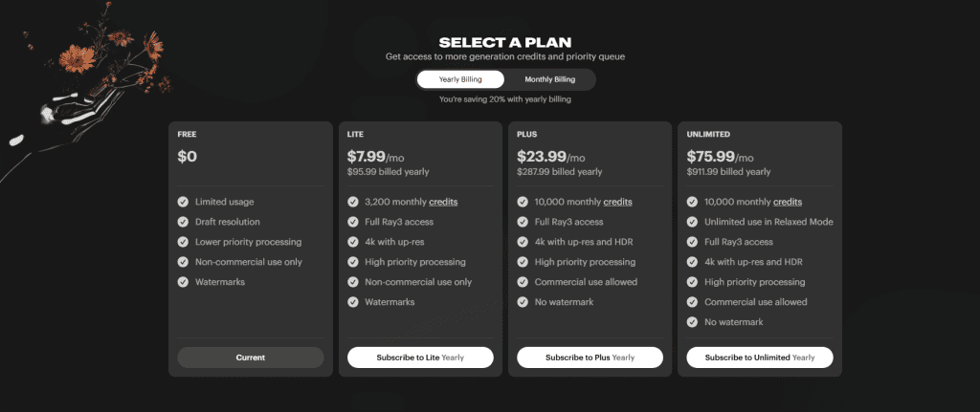
Task: Switch to Monthly Billing
Action: (549, 79)
